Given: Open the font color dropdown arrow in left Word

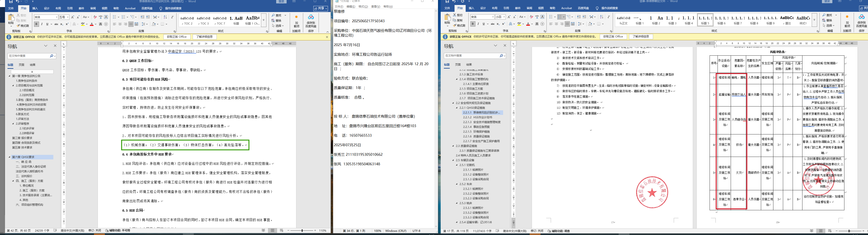Looking at the screenshot, I should tap(95, 24).
